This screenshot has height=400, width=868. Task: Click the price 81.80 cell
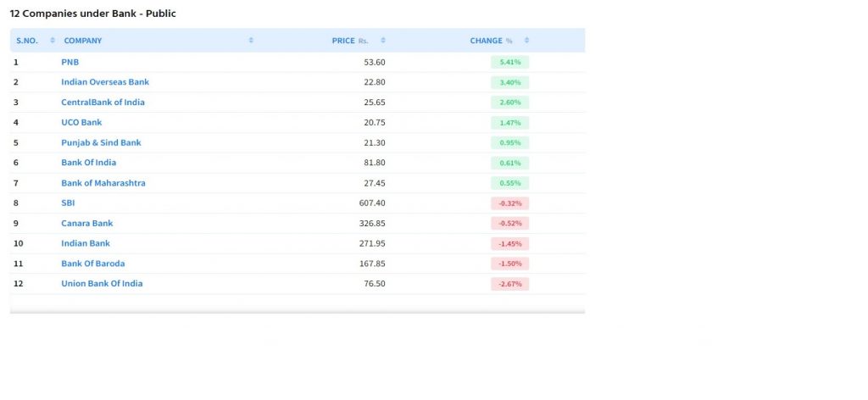(x=374, y=163)
